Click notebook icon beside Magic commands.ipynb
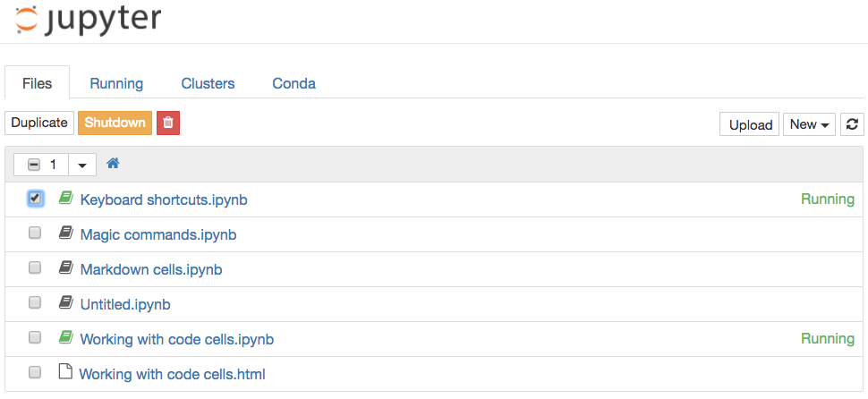Viewport: 868px width, 399px height. 64,233
